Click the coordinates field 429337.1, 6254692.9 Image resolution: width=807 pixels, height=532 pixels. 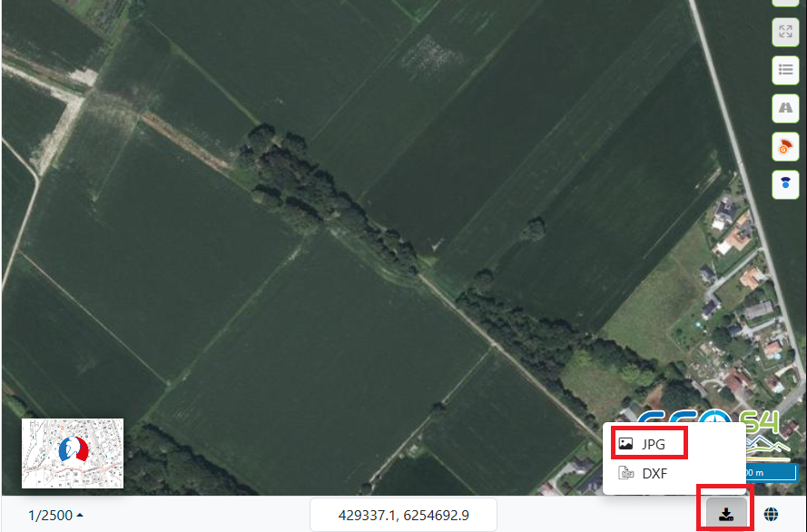tap(403, 515)
